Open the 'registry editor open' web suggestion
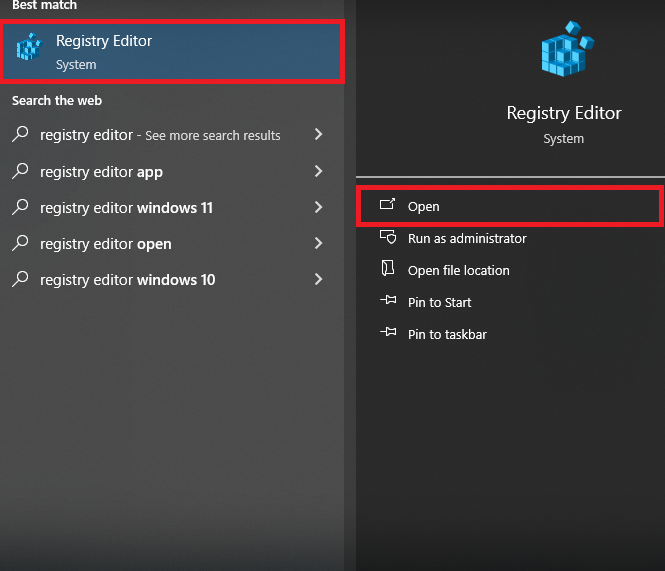665x571 pixels. point(105,244)
